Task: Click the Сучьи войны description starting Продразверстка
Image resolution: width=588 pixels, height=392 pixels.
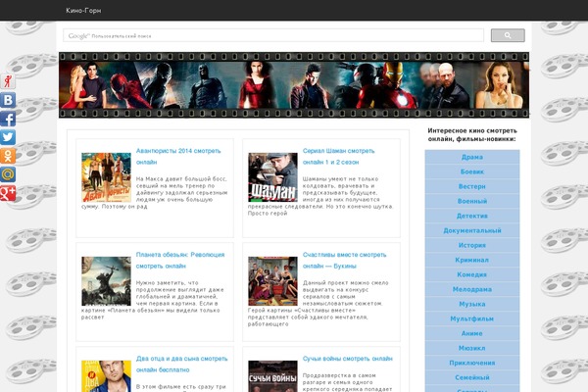Action: [347, 382]
